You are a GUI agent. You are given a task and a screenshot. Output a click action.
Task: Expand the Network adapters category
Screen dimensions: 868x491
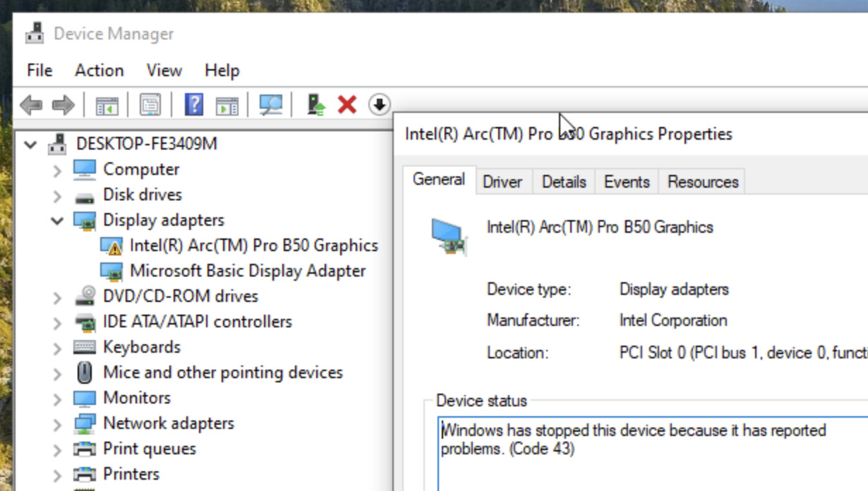pos(57,424)
